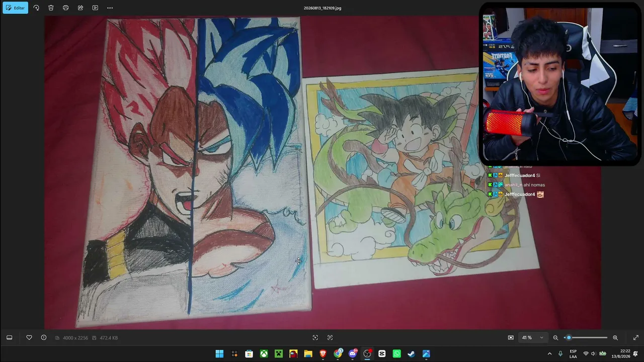Open File Explorer from the taskbar
This screenshot has width=644, height=362.
click(308, 354)
